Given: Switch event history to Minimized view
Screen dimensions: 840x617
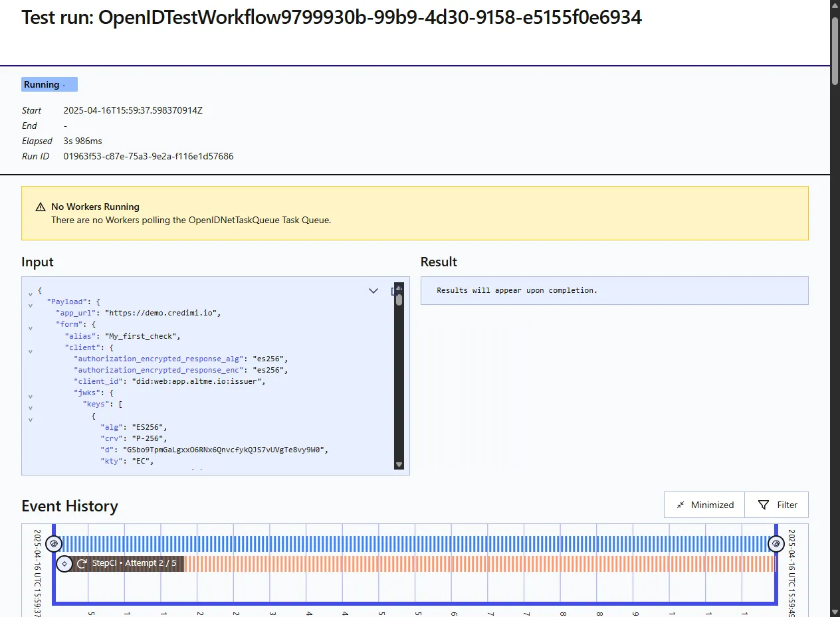Looking at the screenshot, I should [704, 505].
